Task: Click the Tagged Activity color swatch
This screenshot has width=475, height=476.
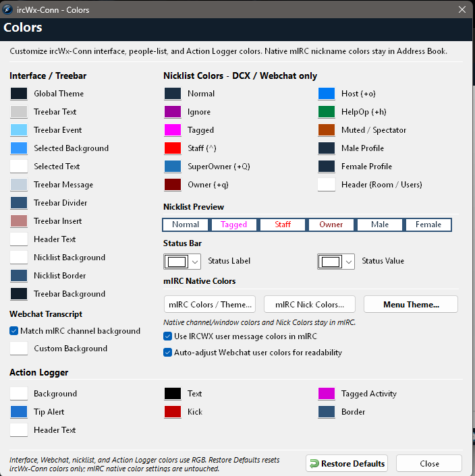Action: pyautogui.click(x=327, y=394)
